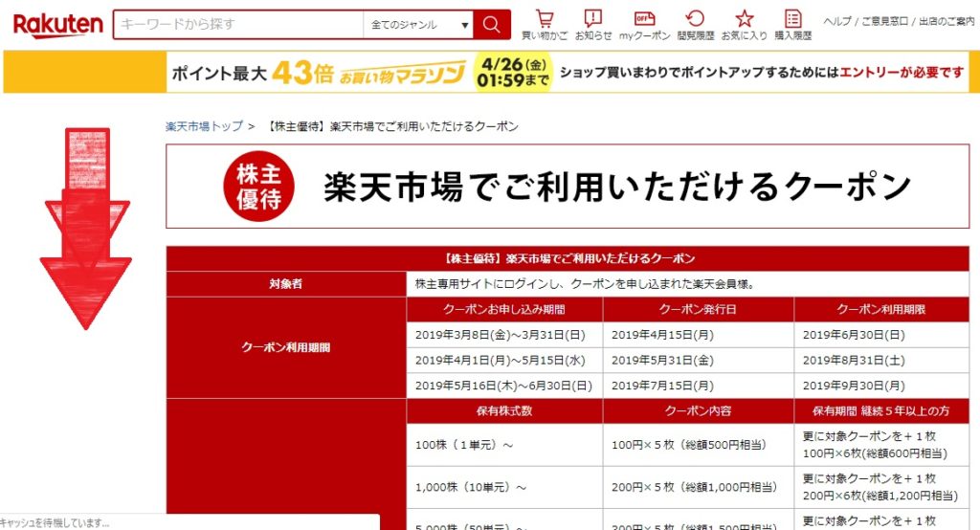Screen dimensions: 980x530
Task: Open the Rakuten home logo
Action: [57, 26]
